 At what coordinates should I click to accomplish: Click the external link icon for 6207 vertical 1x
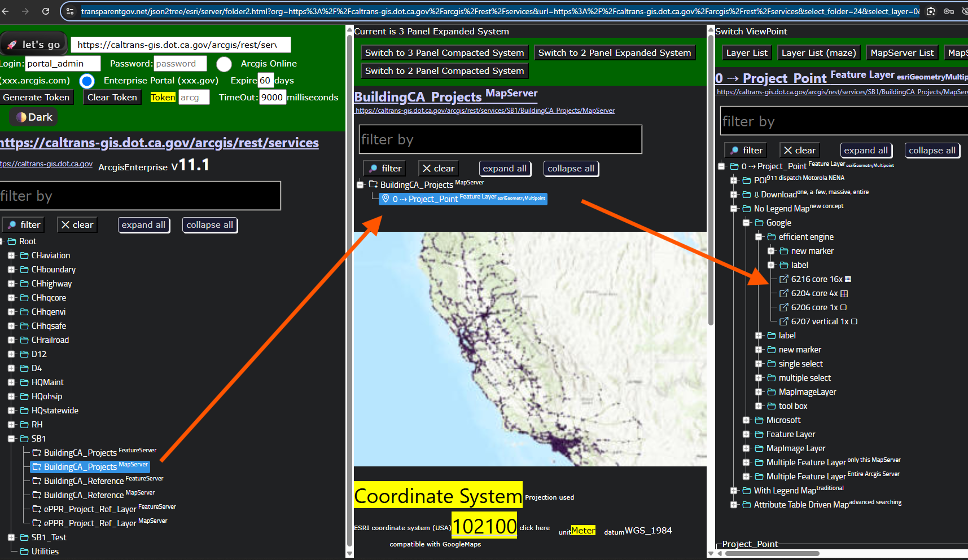[x=784, y=321]
